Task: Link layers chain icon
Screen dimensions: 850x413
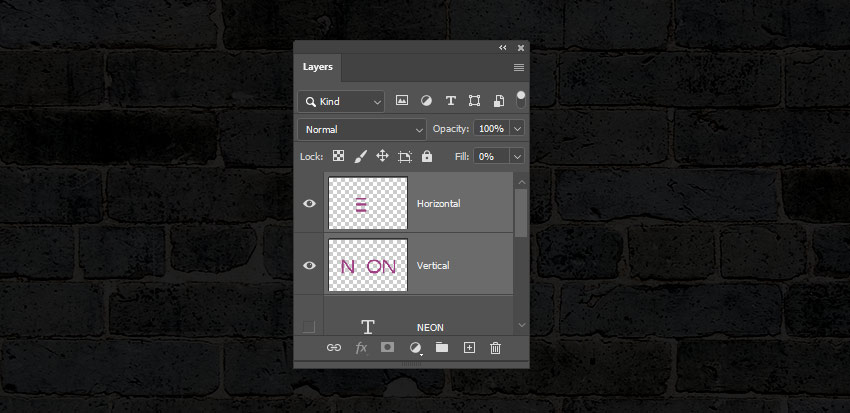Action: pyautogui.click(x=333, y=348)
